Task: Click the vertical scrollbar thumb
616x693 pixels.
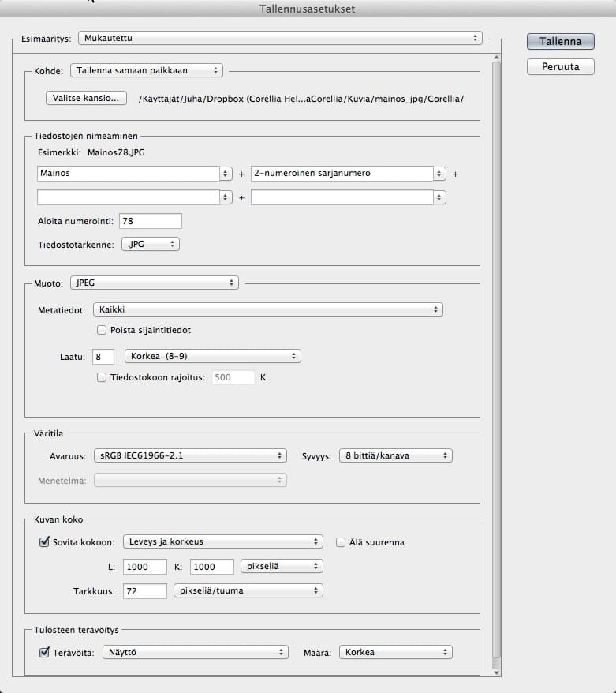Action: click(x=496, y=360)
